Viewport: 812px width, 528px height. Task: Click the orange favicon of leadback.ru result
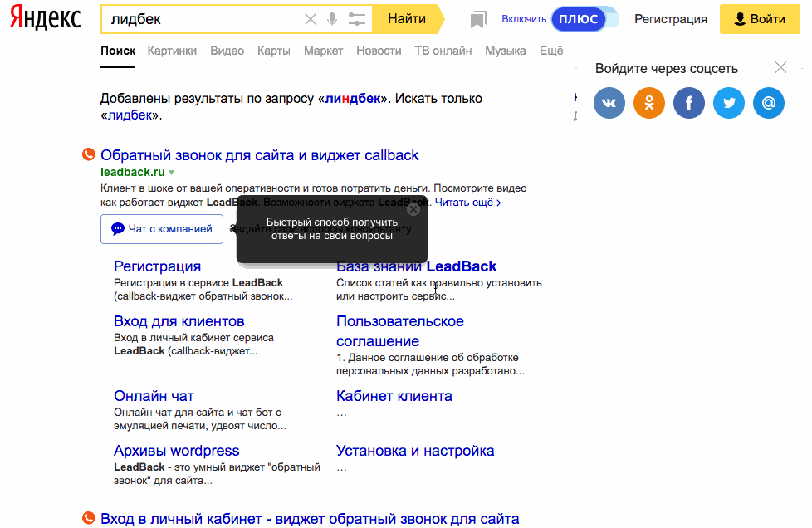(x=89, y=154)
